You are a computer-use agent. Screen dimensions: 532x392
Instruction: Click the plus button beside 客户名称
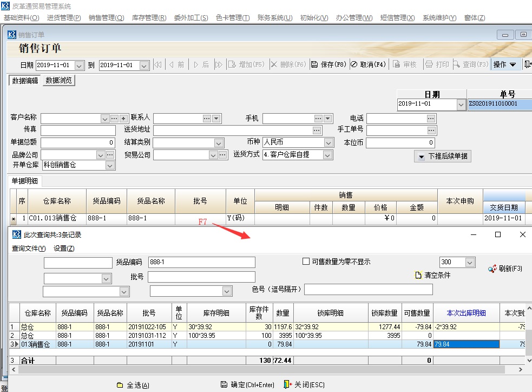123,119
